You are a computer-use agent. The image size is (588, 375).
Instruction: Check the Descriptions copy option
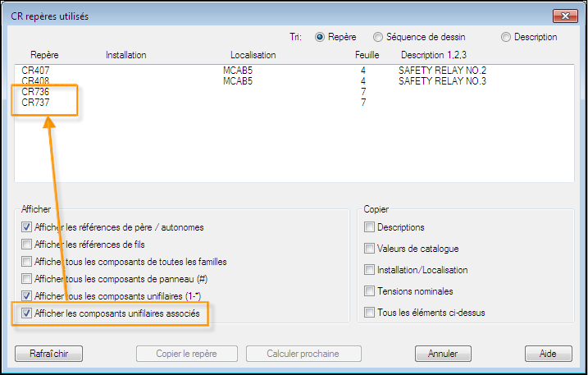(x=369, y=227)
